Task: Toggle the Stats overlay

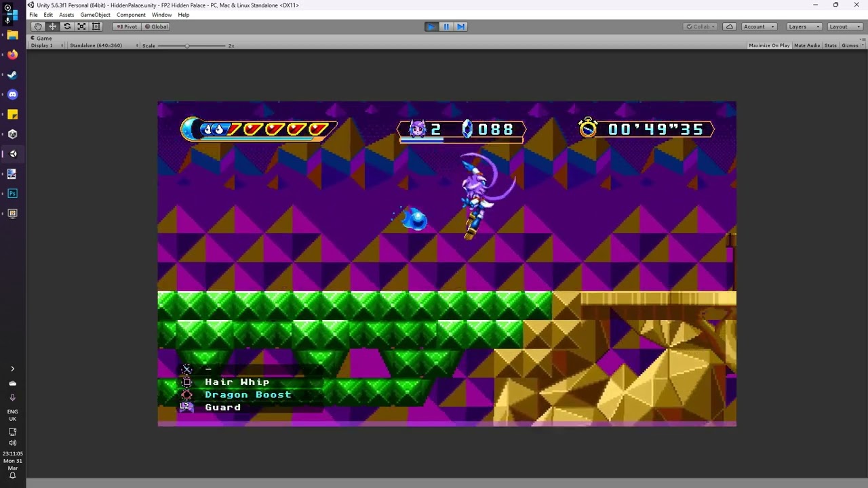Action: (x=831, y=45)
